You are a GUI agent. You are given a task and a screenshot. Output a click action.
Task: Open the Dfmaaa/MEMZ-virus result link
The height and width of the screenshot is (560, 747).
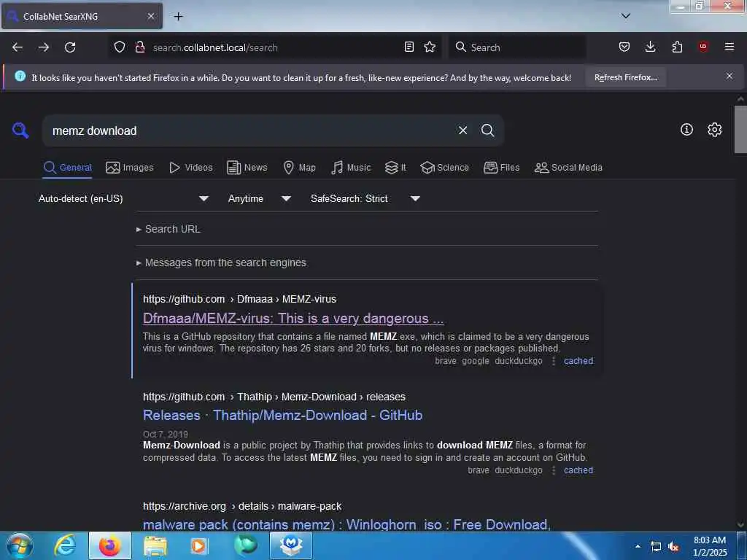pyautogui.click(x=293, y=318)
